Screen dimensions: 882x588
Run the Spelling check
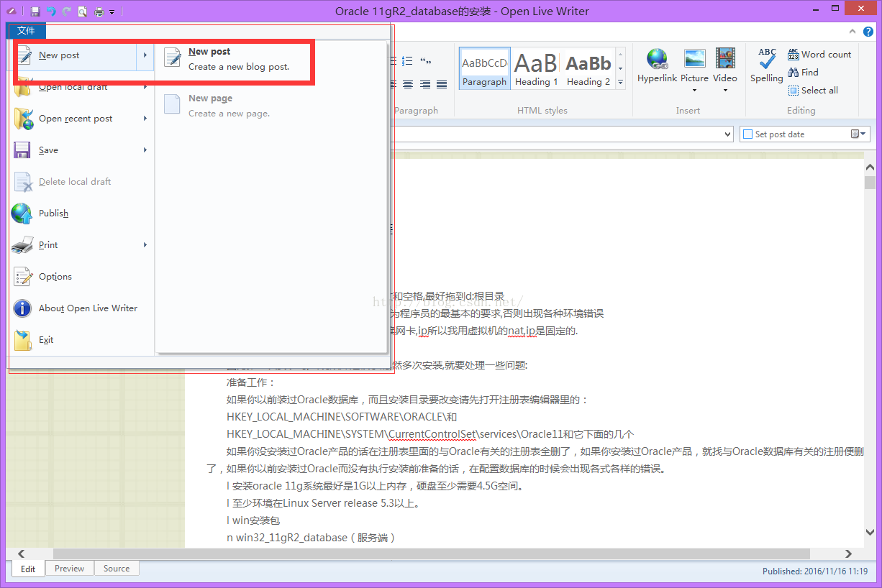[x=767, y=66]
